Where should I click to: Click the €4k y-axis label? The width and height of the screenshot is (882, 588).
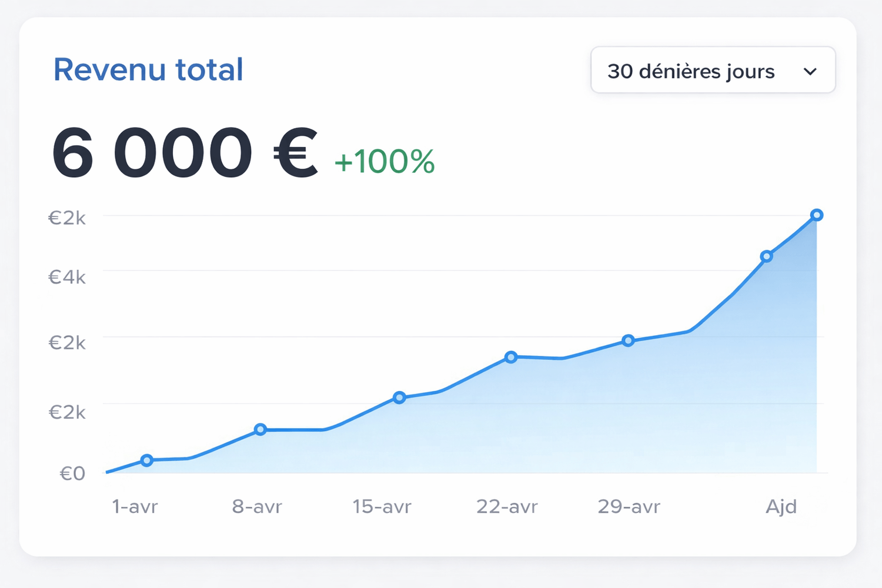[66, 277]
